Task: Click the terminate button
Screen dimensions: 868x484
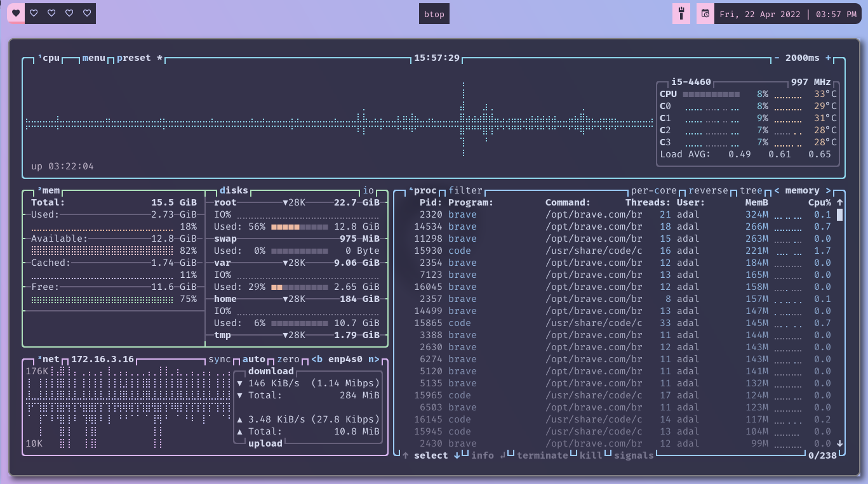Action: tap(542, 455)
